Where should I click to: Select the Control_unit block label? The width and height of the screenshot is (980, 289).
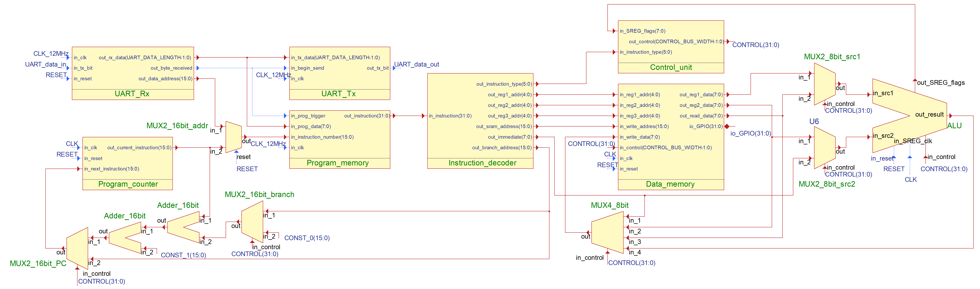pos(671,67)
